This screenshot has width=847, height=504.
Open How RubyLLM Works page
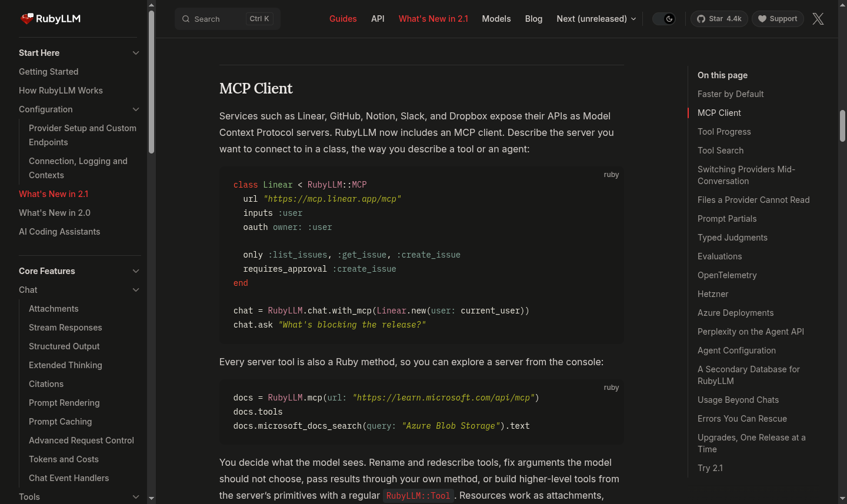point(61,91)
